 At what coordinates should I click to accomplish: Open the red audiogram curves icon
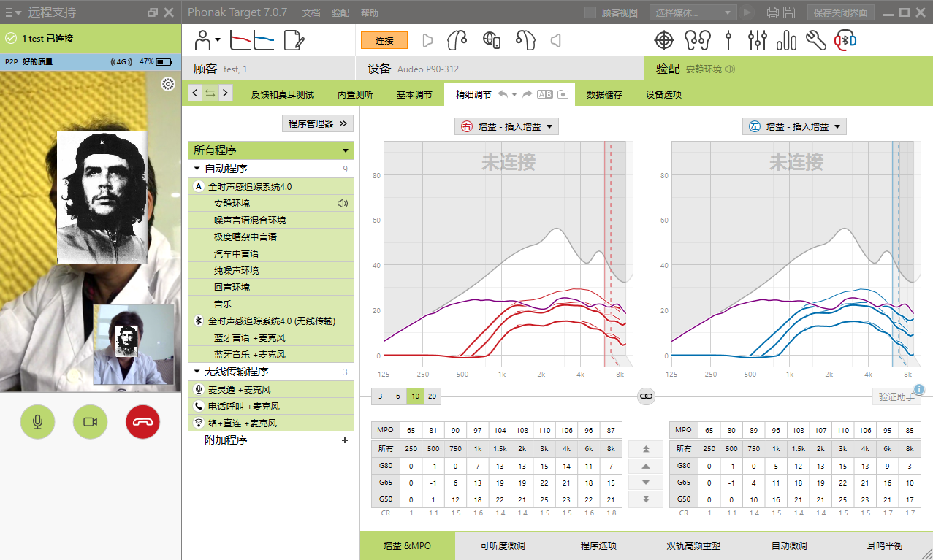(240, 40)
